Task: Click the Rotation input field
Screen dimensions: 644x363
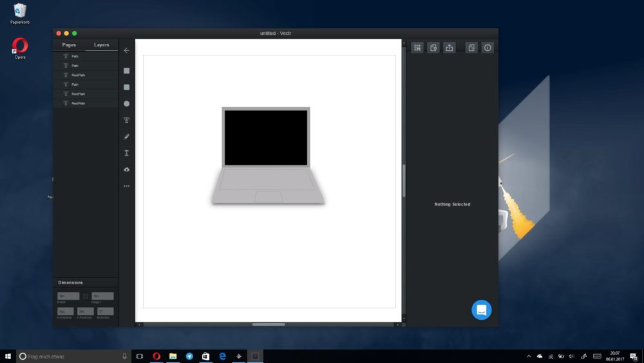Action: pyautogui.click(x=106, y=311)
